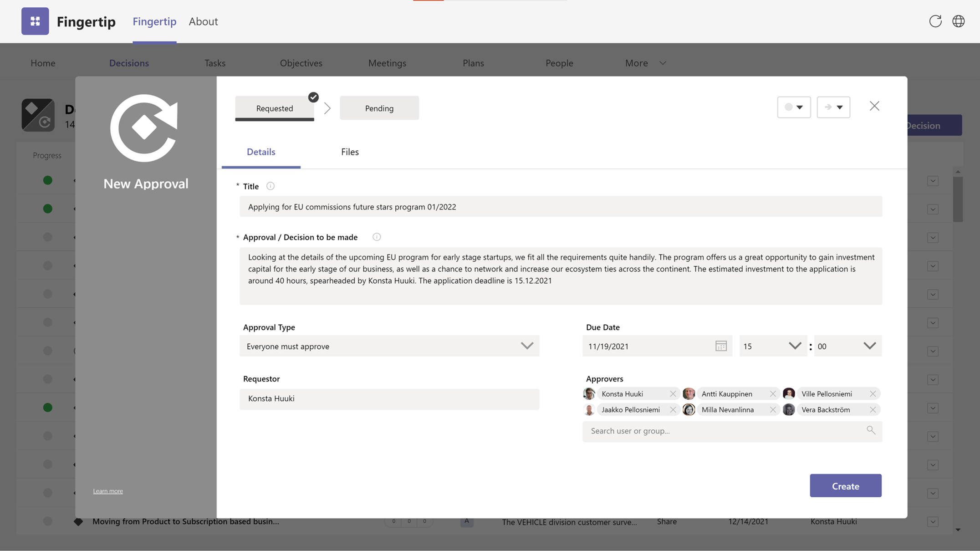Click the Requestor field with Konsta Huuki
This screenshot has height=551, width=980.
389,398
